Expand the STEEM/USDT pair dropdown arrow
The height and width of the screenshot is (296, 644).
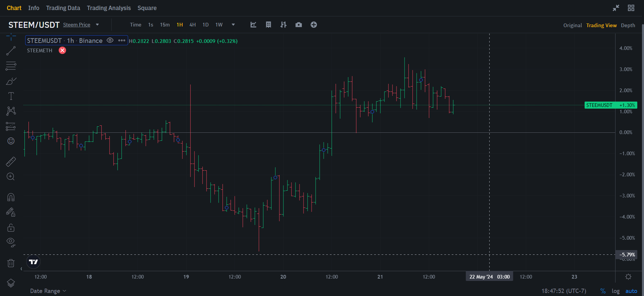tap(97, 24)
